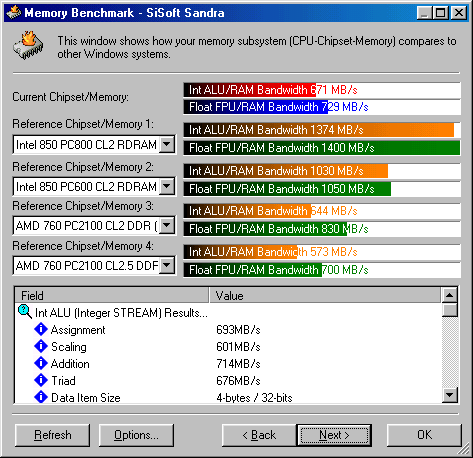Click the Int ALU 573 MB/s bar
This screenshot has width=473, height=458.
[322, 252]
